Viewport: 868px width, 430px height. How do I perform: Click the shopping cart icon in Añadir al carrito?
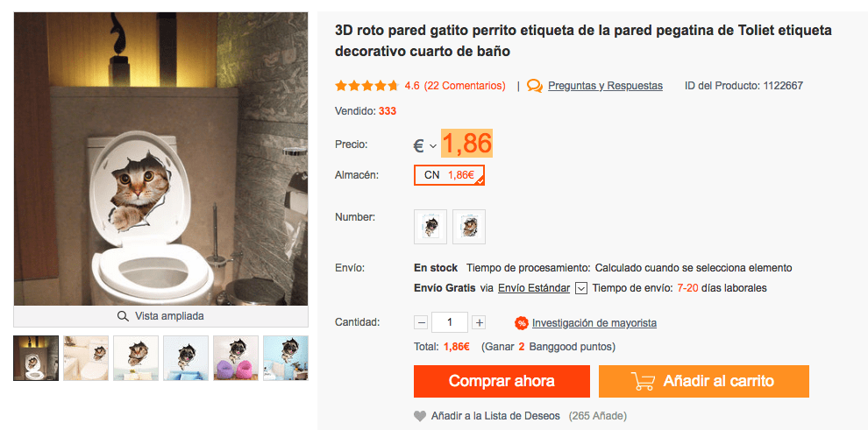click(x=642, y=381)
